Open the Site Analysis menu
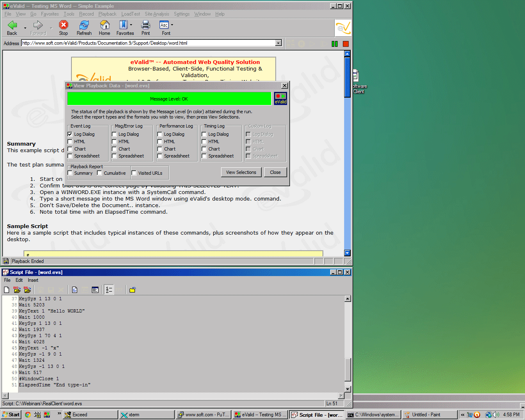Viewport: 525px width, 420px height. tap(157, 14)
